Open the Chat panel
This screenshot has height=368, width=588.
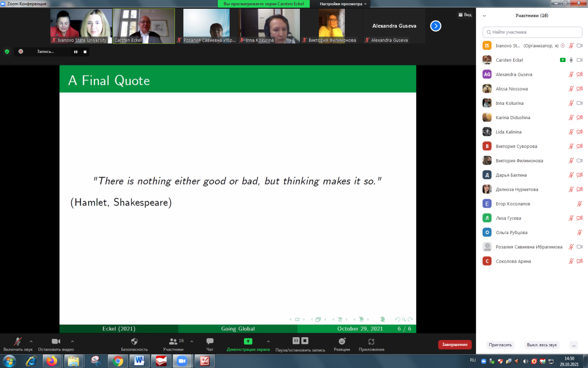tap(210, 342)
